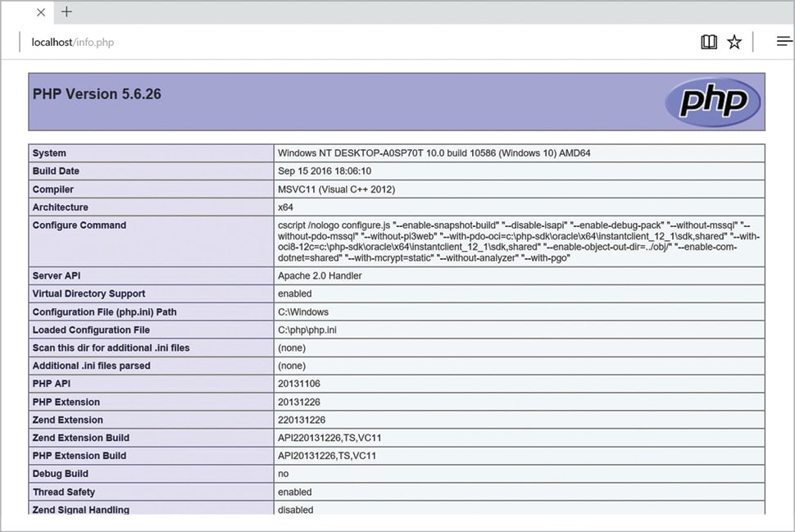Select the Zend Signal Handling label

(x=80, y=510)
